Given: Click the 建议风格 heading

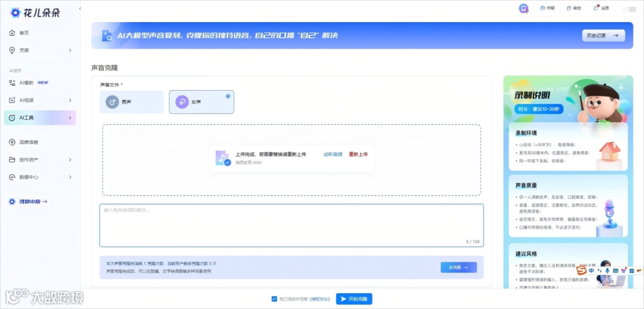Looking at the screenshot, I should point(526,254).
